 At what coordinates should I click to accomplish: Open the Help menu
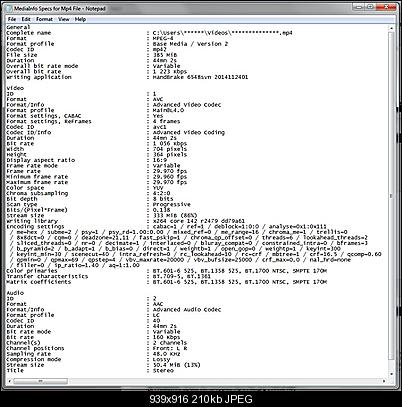pos(80,19)
